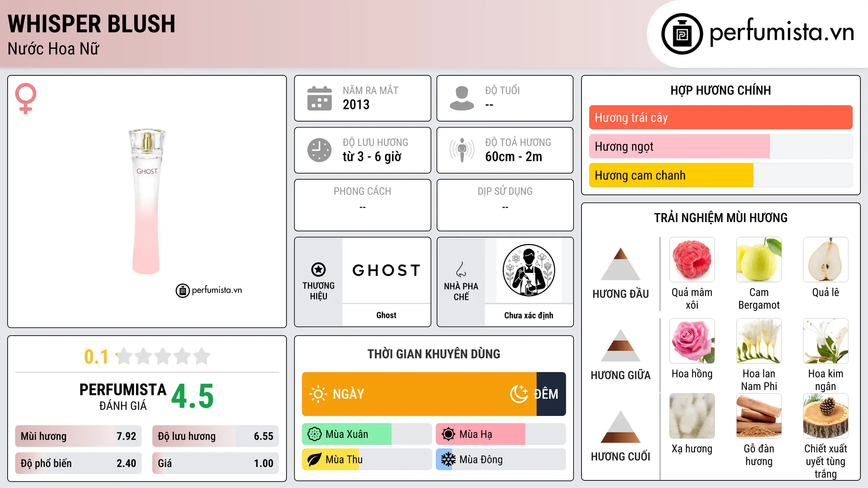
Task: Click the Mùa Hạ season bar
Action: 501,434
